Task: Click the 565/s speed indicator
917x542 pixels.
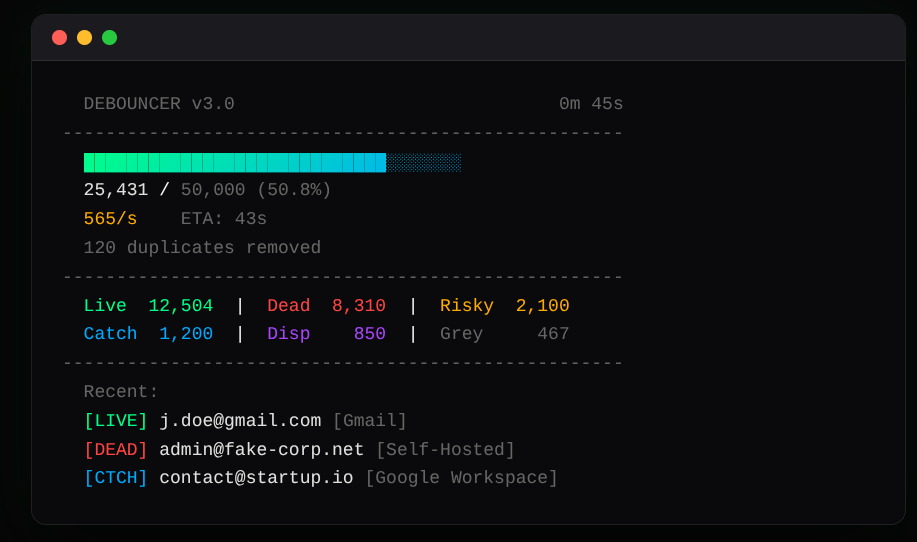Action: click(111, 219)
